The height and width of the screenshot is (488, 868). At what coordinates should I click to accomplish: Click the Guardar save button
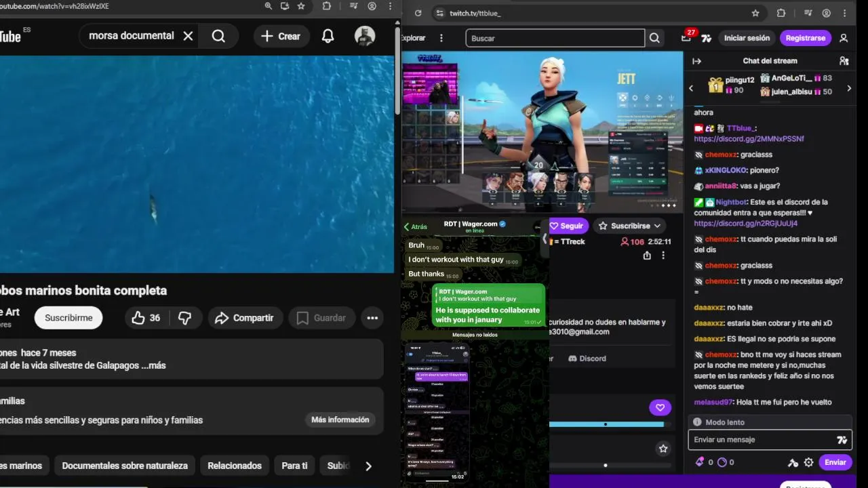(321, 318)
